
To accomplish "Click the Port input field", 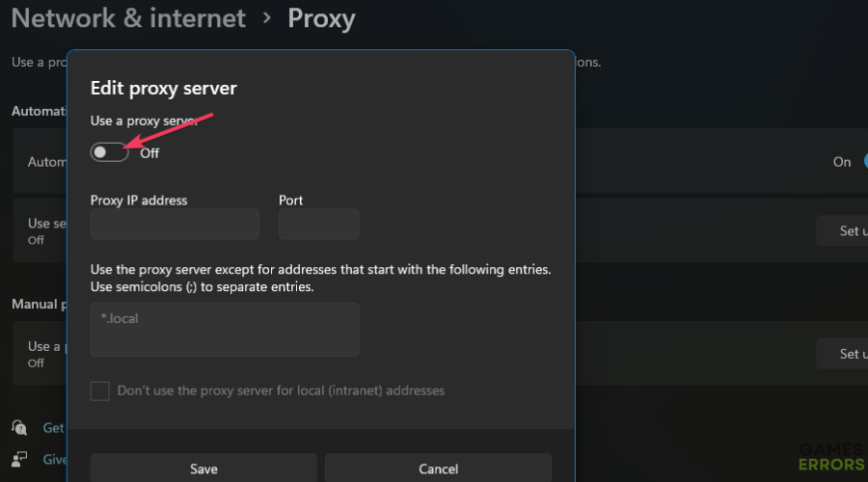I will pos(319,224).
